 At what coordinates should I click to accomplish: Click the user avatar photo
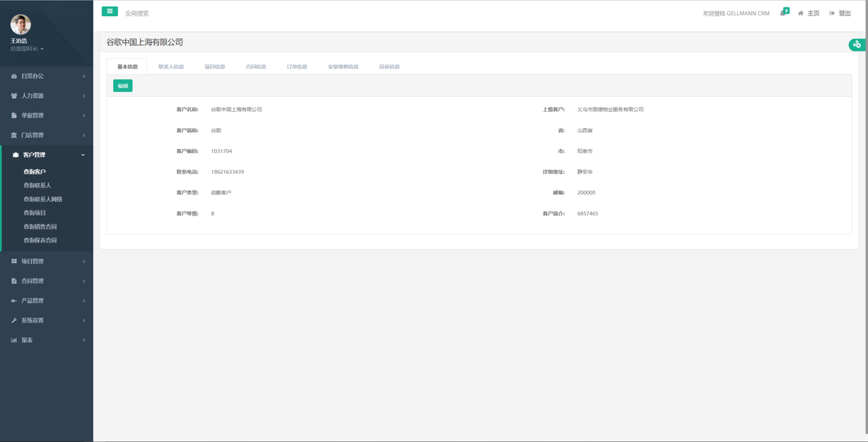click(20, 24)
